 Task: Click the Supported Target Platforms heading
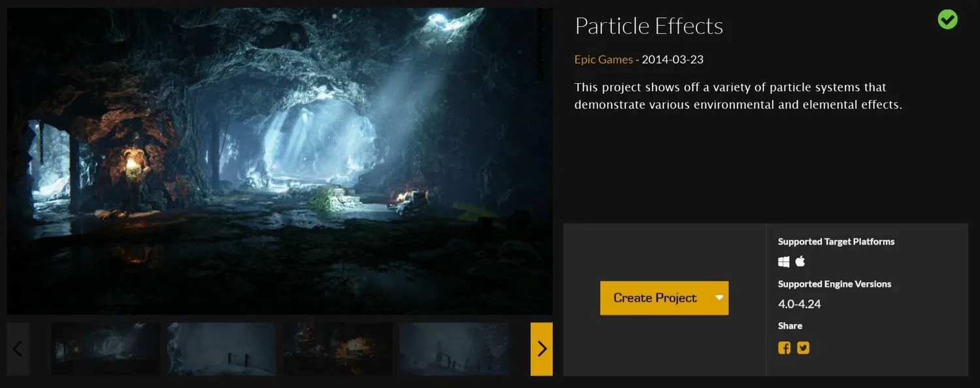[x=838, y=241]
